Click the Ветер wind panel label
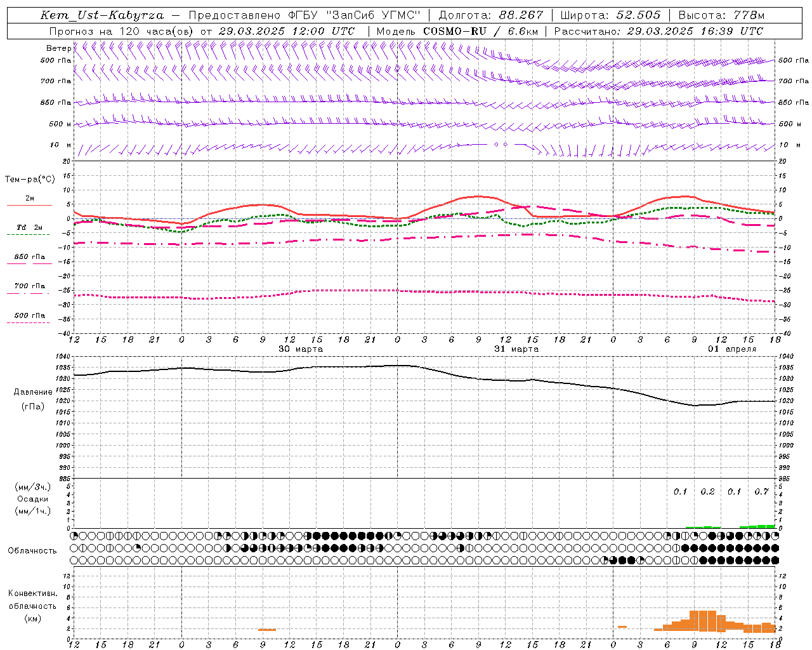Image resolution: width=812 pixels, height=650 pixels. click(x=58, y=48)
